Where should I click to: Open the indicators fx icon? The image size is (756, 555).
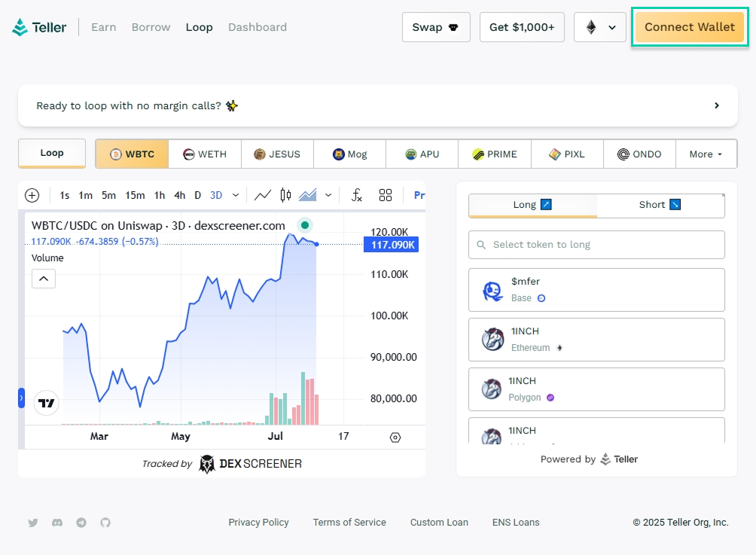point(357,195)
